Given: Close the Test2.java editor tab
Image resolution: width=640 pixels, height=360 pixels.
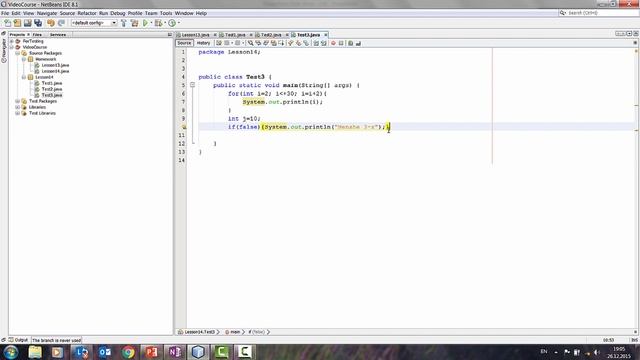Looking at the screenshot, I should 287,35.
